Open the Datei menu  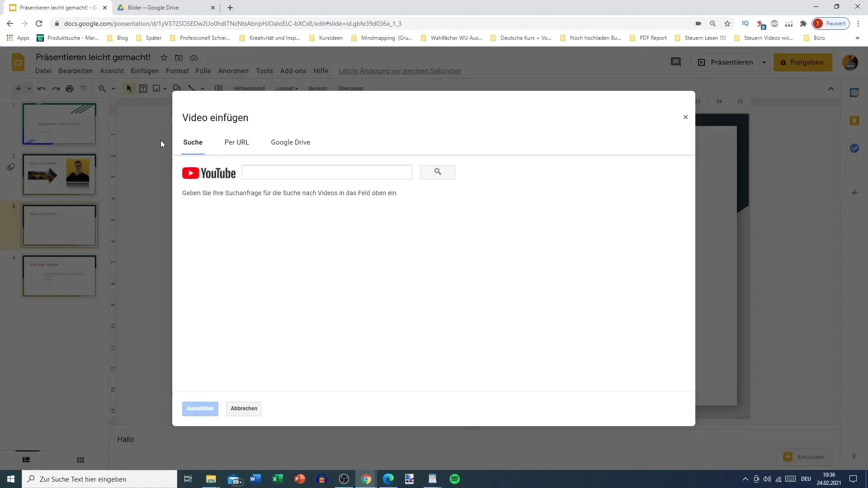pos(43,71)
